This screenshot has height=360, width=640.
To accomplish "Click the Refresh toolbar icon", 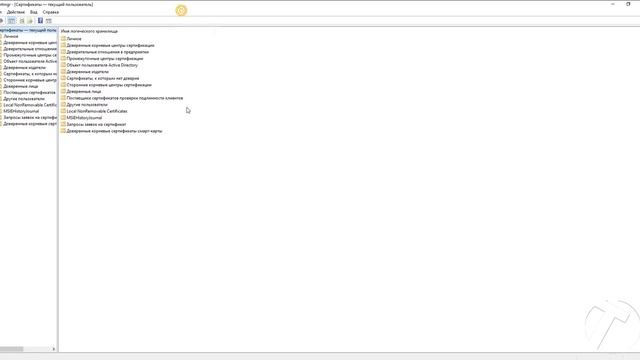I will point(22,20).
